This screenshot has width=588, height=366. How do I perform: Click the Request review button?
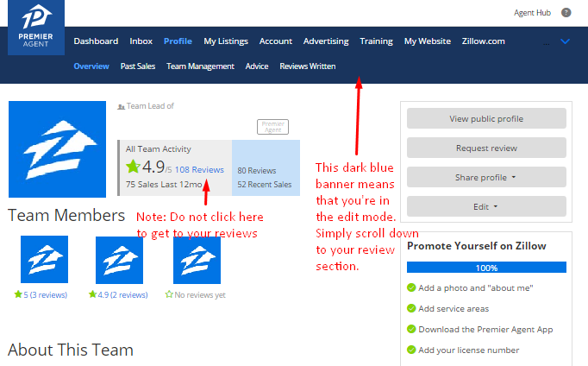[486, 148]
